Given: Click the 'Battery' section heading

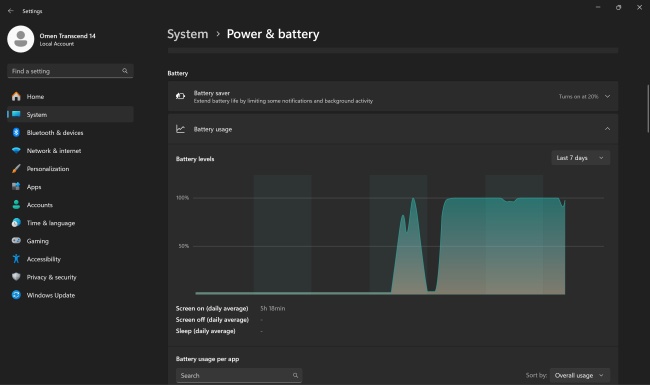Looking at the screenshot, I should coord(177,73).
